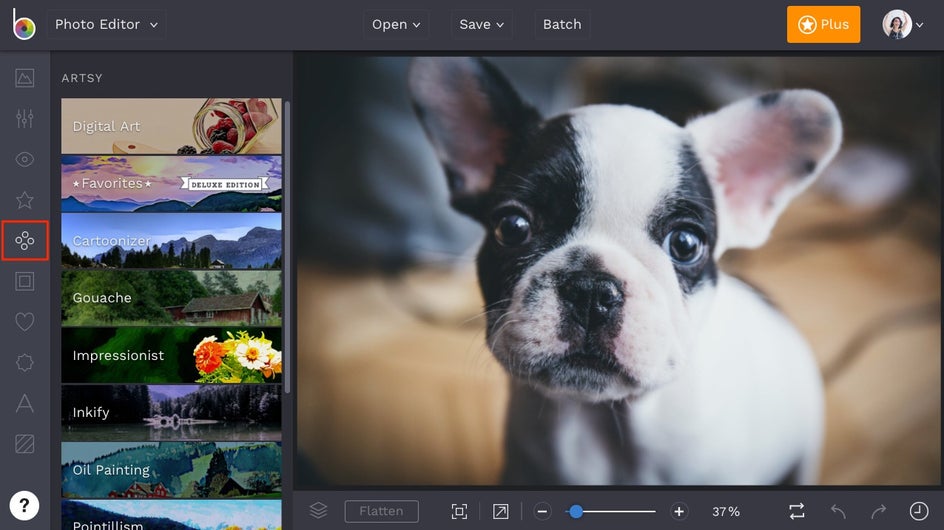Open the Touch Up eye icon

[25, 159]
